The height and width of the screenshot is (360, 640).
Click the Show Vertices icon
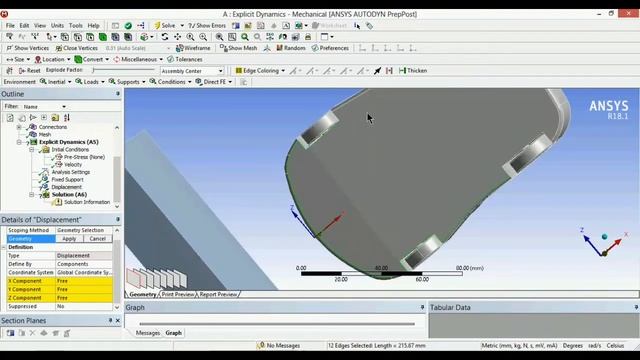(x=9, y=48)
